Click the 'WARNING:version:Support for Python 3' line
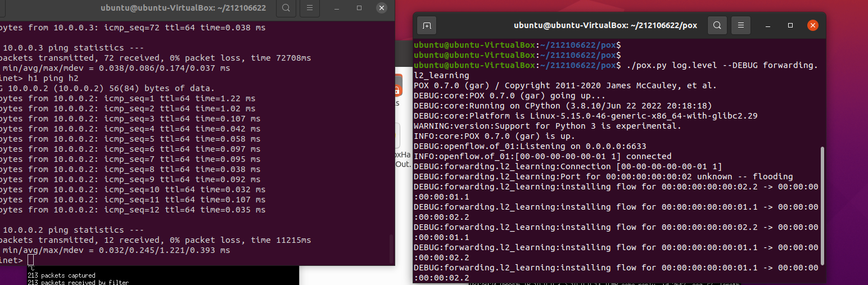Image resolution: width=868 pixels, height=285 pixels. [x=548, y=126]
